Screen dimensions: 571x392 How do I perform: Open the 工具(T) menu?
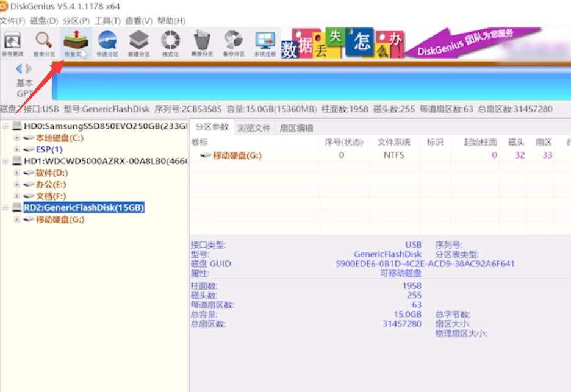point(107,21)
